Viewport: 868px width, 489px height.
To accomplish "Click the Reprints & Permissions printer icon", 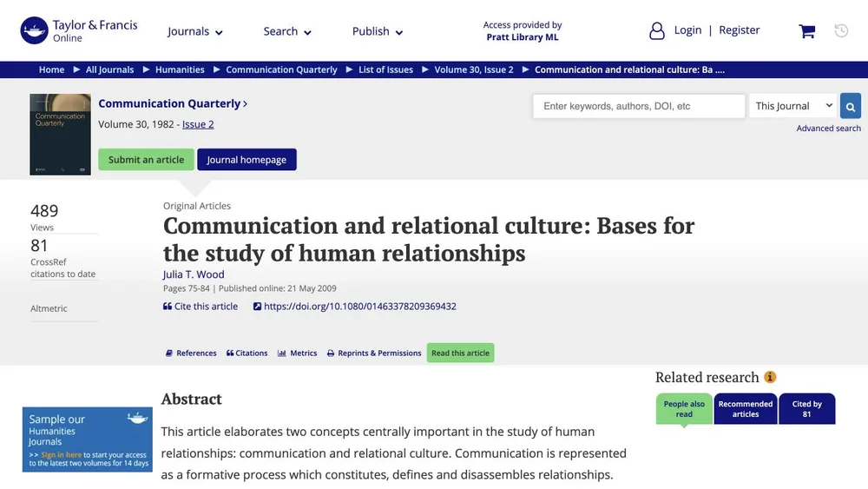I will coord(331,354).
